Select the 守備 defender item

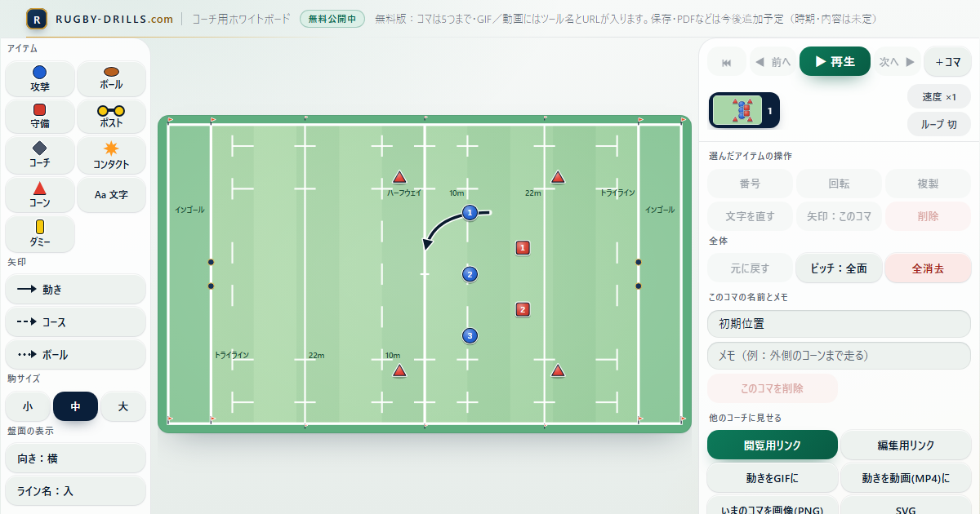point(40,116)
